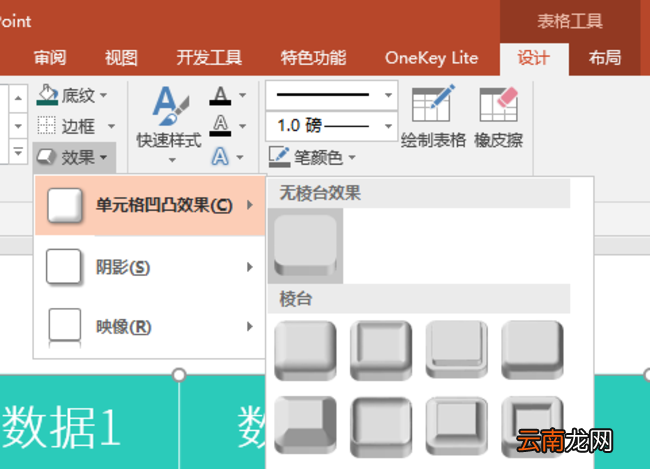Open the 阴影(S) shadow submenu

150,267
